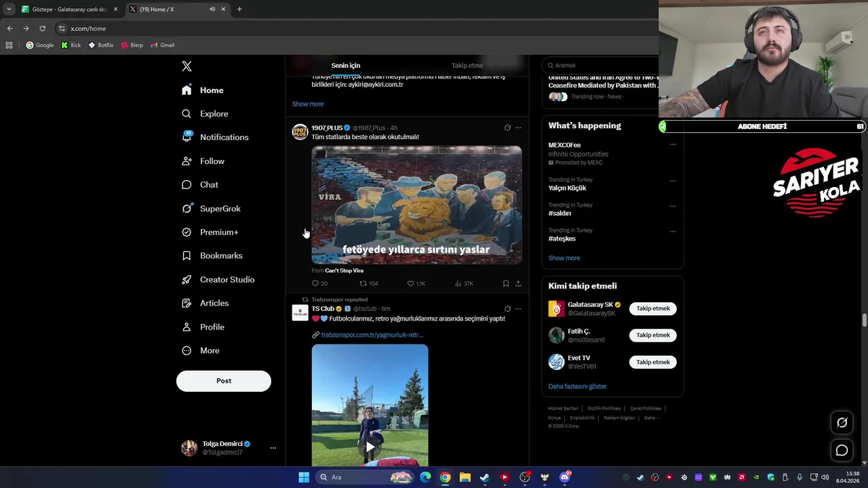Click the X logo in the sidebar

[x=187, y=66]
